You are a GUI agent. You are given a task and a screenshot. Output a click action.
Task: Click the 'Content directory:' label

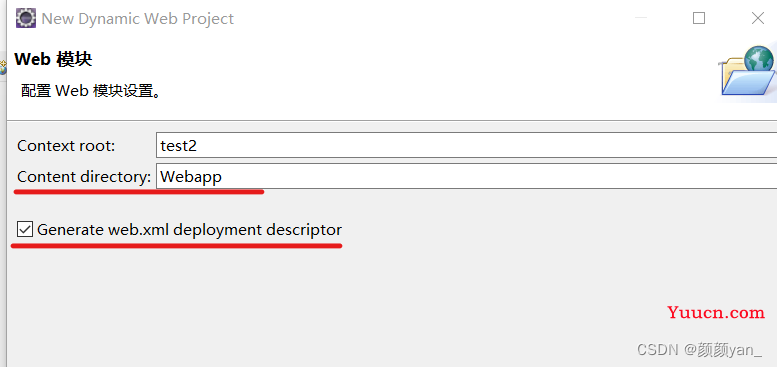coord(84,177)
